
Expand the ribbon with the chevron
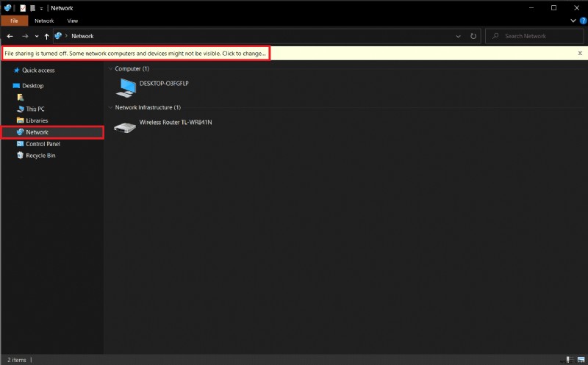click(x=573, y=21)
